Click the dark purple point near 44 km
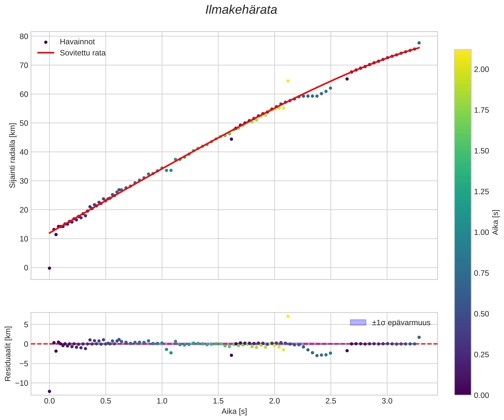Viewport: 504px width, 420px height. pos(231,139)
